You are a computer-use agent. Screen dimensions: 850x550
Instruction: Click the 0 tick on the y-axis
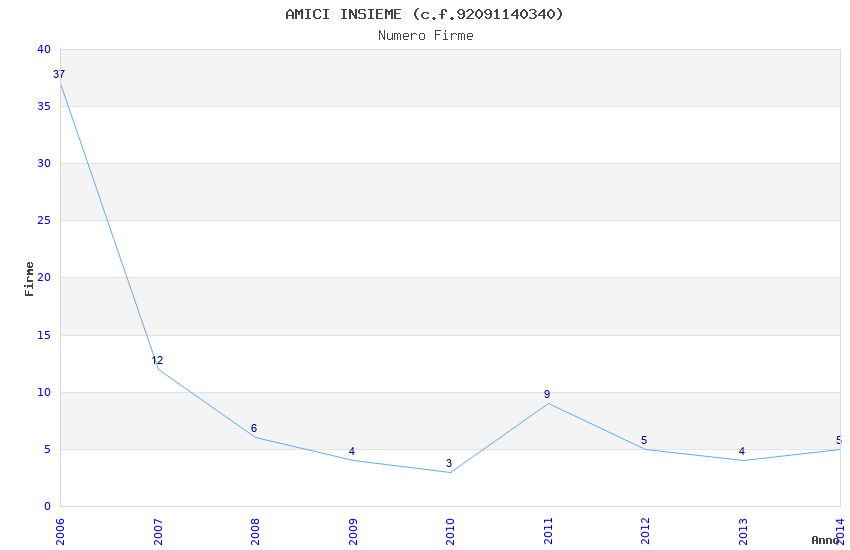point(46,507)
